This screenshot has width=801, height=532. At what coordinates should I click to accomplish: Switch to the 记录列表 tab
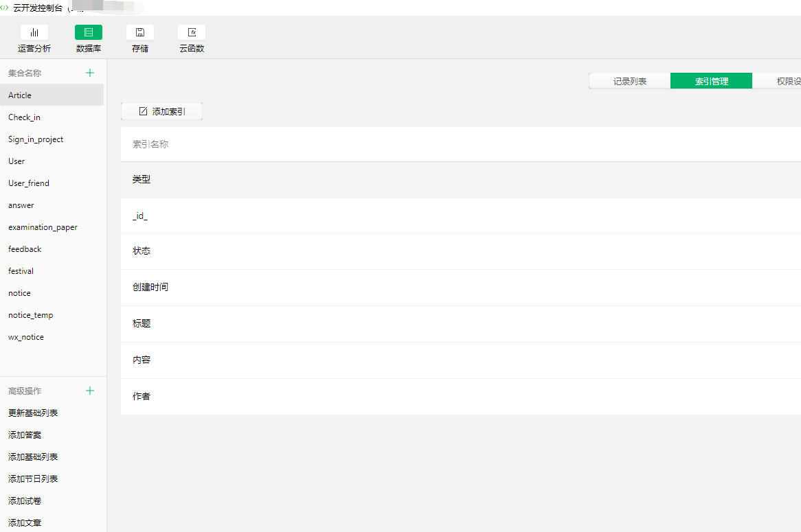629,81
